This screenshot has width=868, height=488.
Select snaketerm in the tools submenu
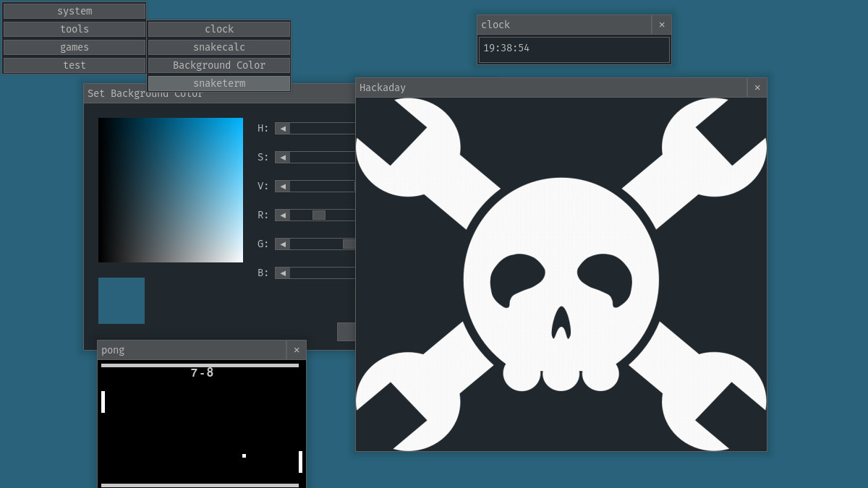pyautogui.click(x=219, y=83)
